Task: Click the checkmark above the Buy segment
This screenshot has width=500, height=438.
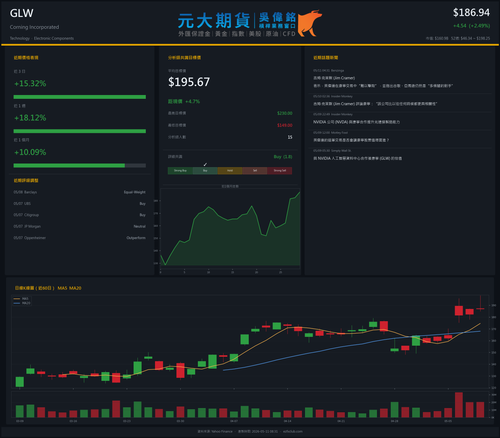Action: pyautogui.click(x=205, y=165)
